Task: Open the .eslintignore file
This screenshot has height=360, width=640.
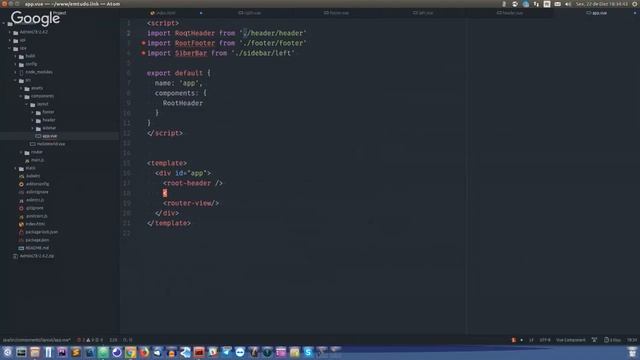Action: pyautogui.click(x=37, y=192)
